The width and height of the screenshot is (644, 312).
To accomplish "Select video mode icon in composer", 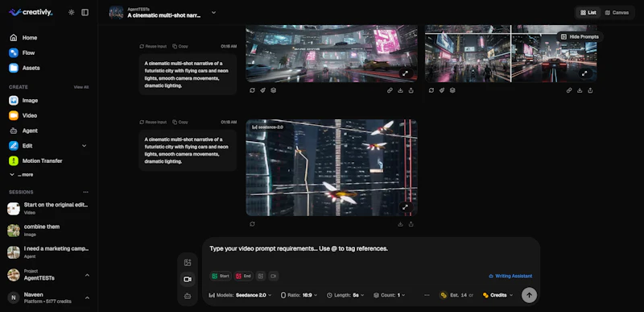I will [188, 280].
